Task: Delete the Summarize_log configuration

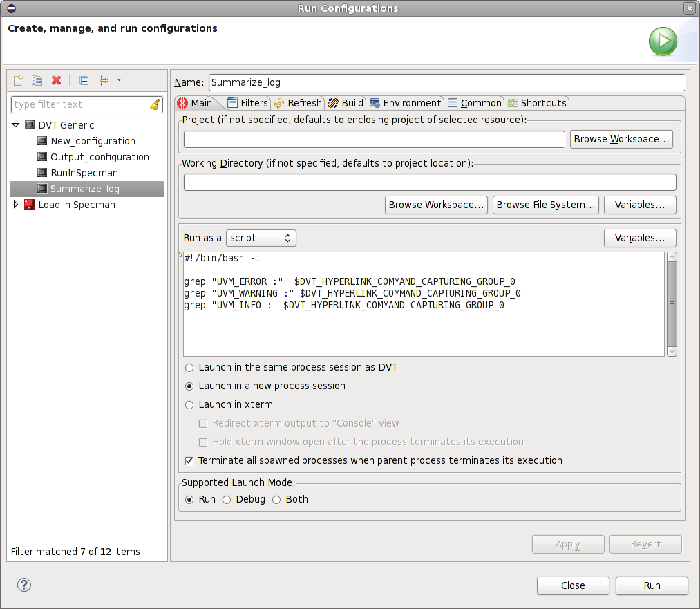Action: [56, 80]
